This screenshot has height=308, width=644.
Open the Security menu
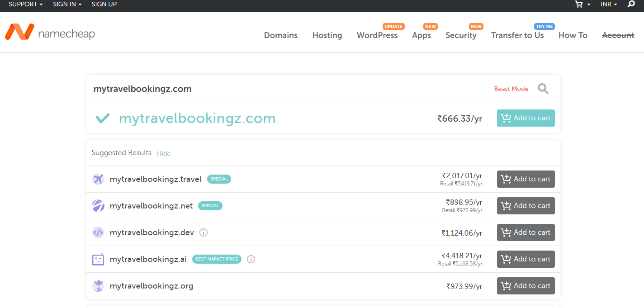[461, 35]
